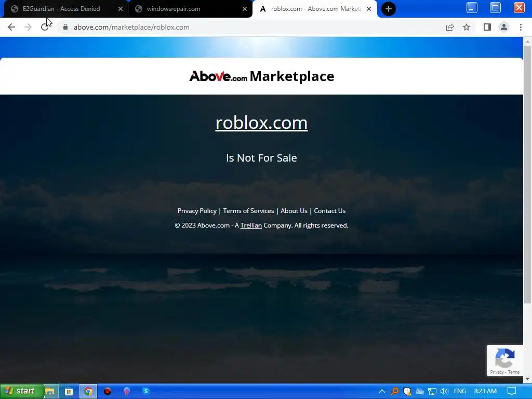Open the Store icon on taskbar

[x=69, y=391]
